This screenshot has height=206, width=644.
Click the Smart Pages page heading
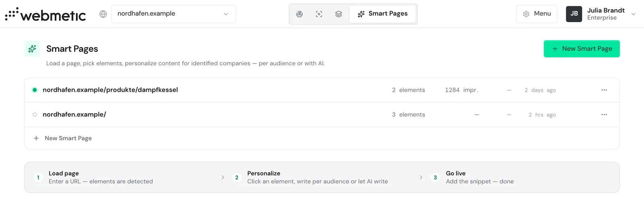72,49
